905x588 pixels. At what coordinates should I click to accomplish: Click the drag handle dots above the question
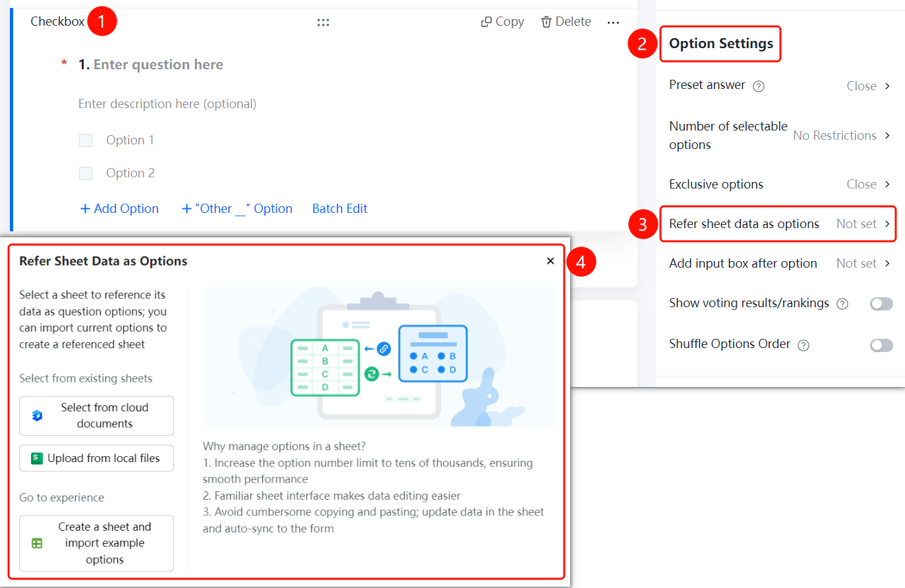[x=323, y=22]
